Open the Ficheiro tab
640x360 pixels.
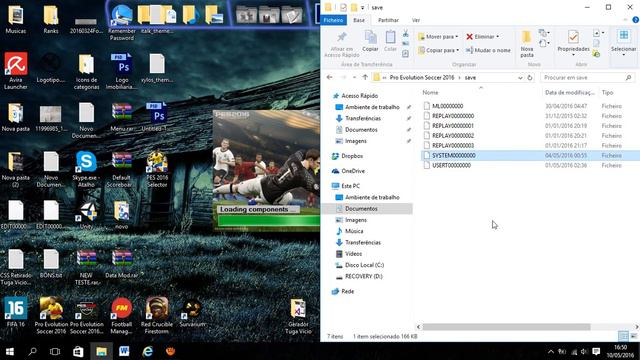(333, 20)
